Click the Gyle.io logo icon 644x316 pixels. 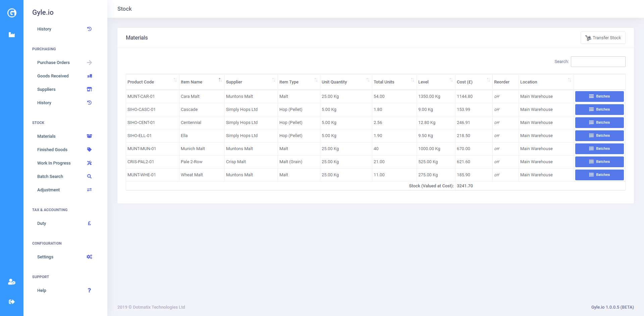[12, 13]
